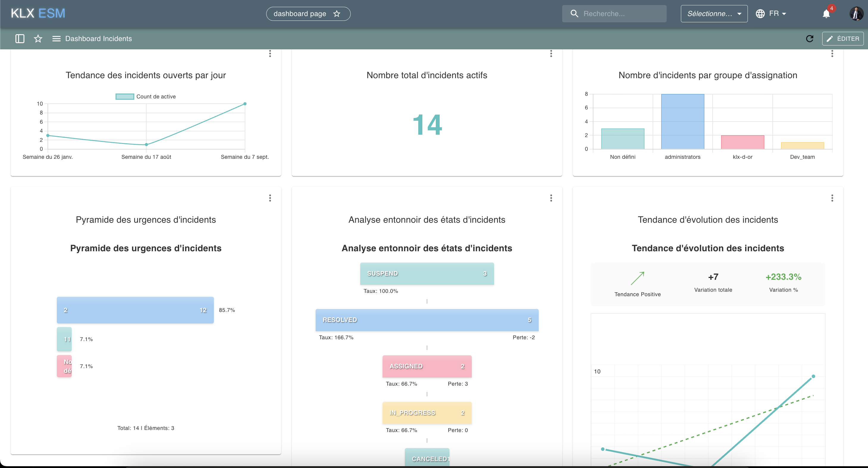Viewport: 868px width, 468px height.
Task: Select the administrators bar in the chart
Action: 682,122
